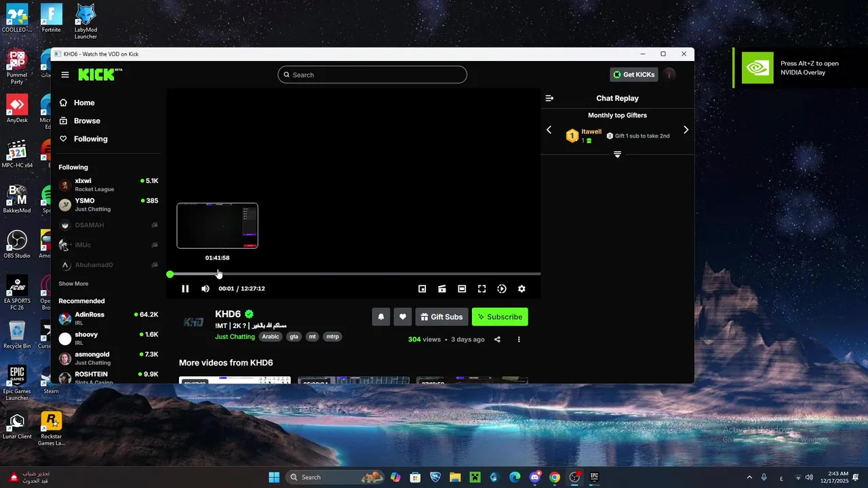Viewport: 868px width, 488px height.
Task: Seek on the video progress bar
Action: pos(353,274)
